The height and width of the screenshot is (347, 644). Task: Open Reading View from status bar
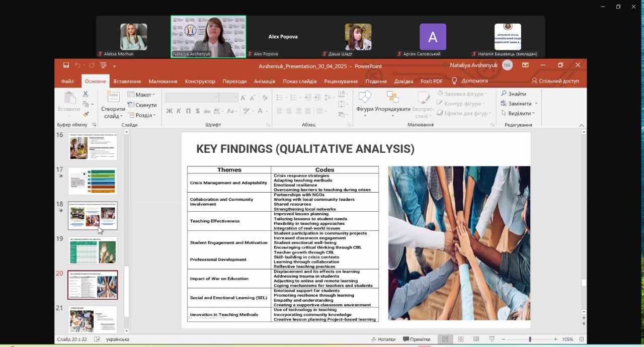click(476, 339)
